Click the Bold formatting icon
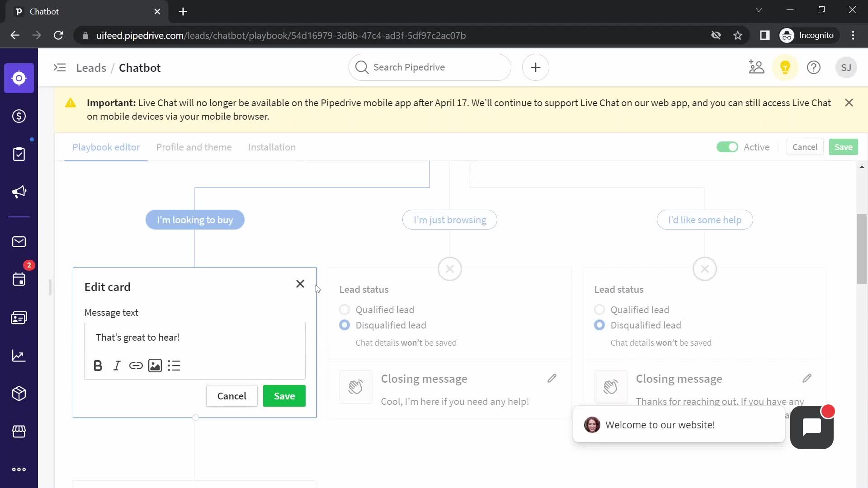868x488 pixels. pyautogui.click(x=97, y=366)
